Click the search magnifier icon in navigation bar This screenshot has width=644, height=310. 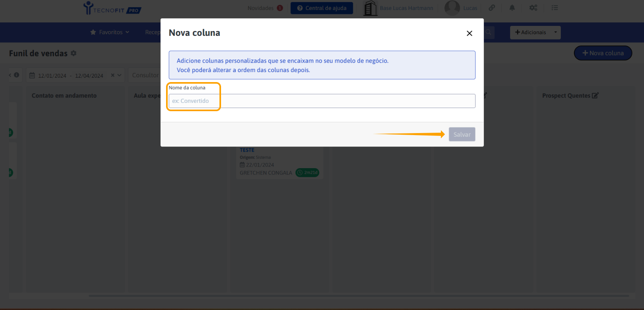click(488, 32)
